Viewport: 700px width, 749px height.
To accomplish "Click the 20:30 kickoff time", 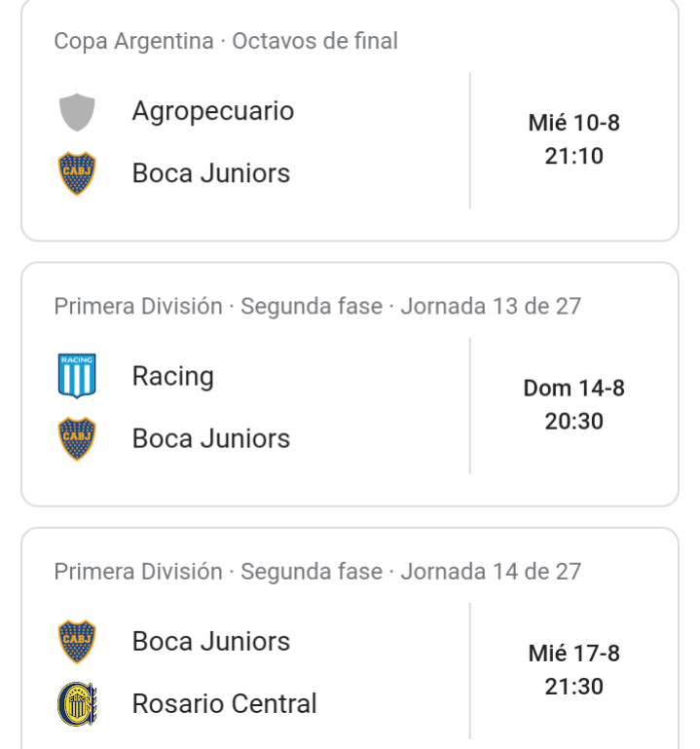I will (x=574, y=422).
